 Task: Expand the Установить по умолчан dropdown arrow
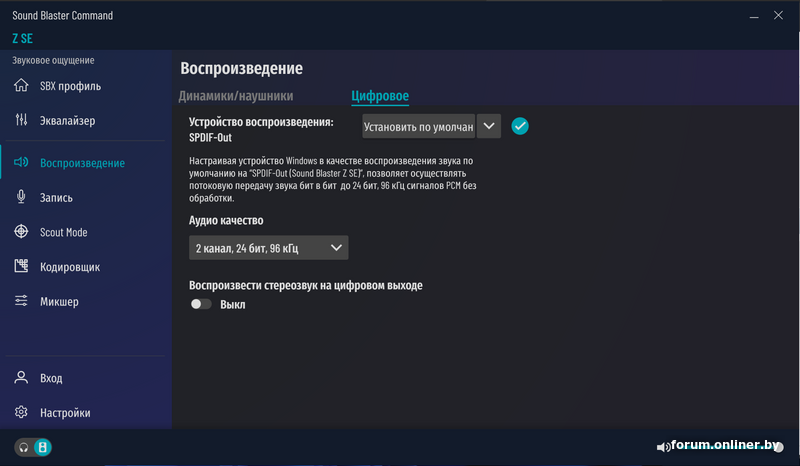pos(489,126)
